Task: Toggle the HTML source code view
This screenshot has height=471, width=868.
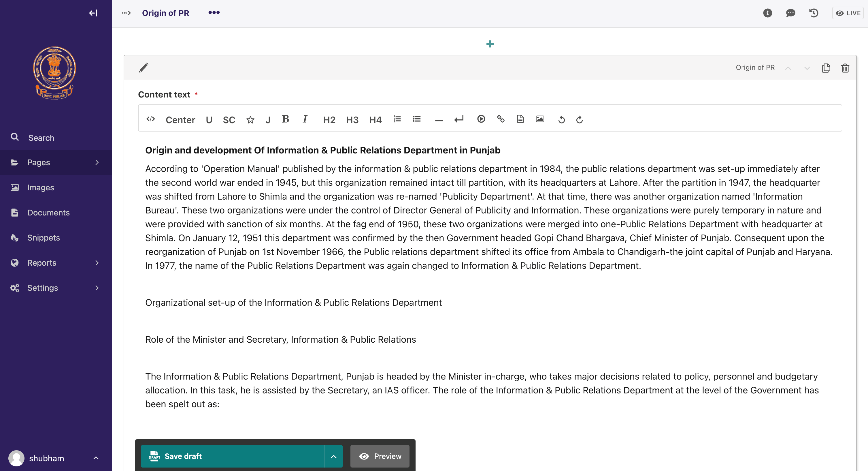Action: click(x=151, y=119)
